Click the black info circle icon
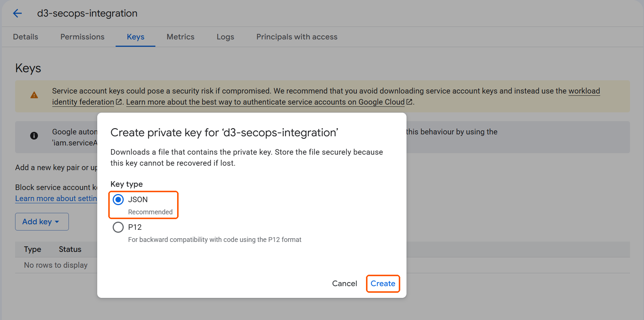 (x=34, y=136)
